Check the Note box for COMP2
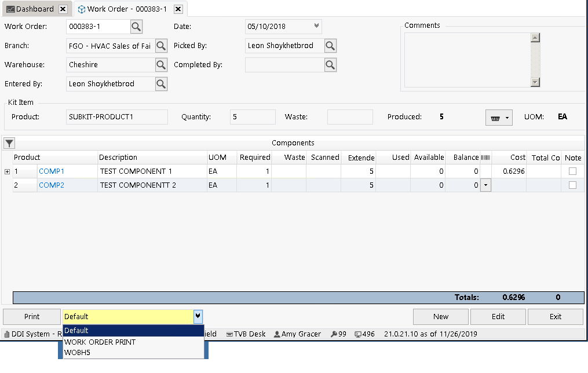588x373 pixels. [x=572, y=185]
